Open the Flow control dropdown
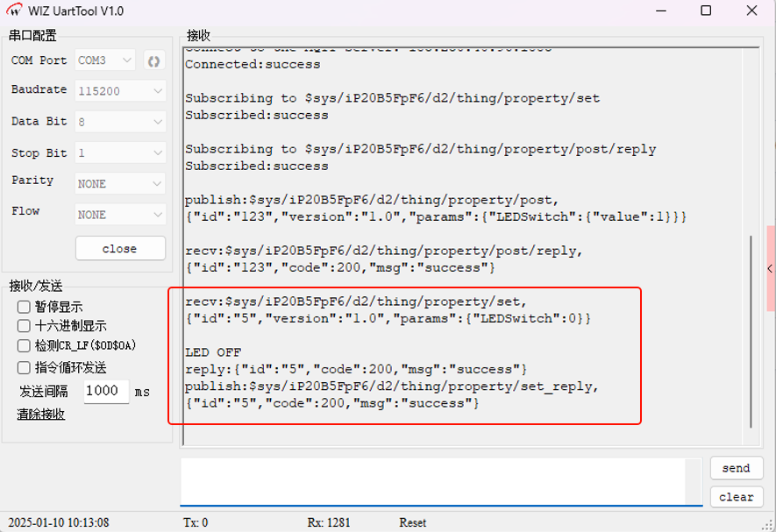This screenshot has height=532, width=776. 120,214
